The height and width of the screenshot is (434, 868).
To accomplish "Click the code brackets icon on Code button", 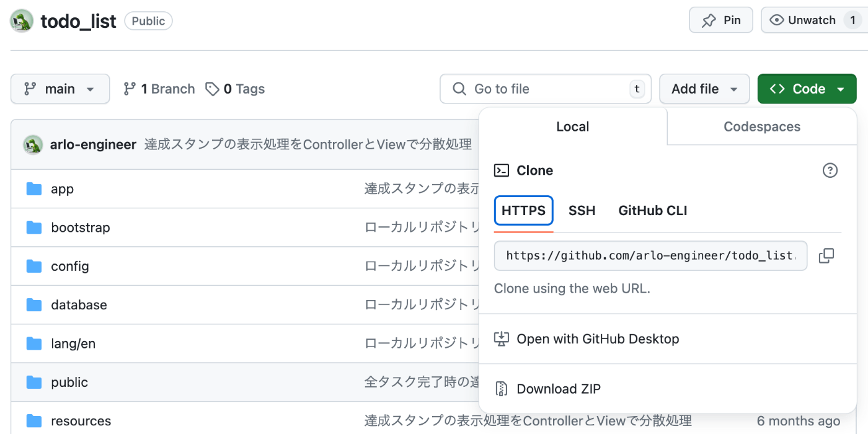I will pyautogui.click(x=777, y=89).
